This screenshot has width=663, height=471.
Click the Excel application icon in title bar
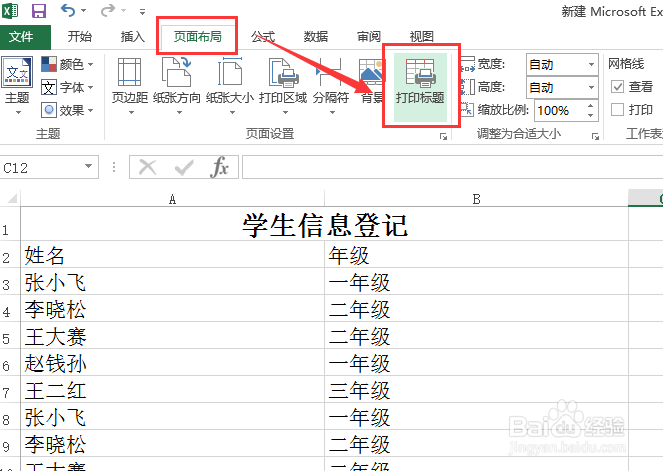coord(9,10)
